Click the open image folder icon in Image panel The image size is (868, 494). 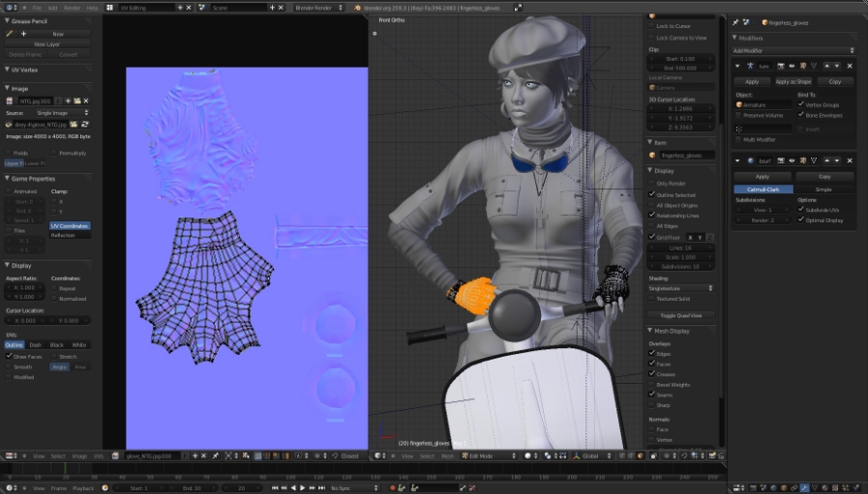tap(77, 100)
